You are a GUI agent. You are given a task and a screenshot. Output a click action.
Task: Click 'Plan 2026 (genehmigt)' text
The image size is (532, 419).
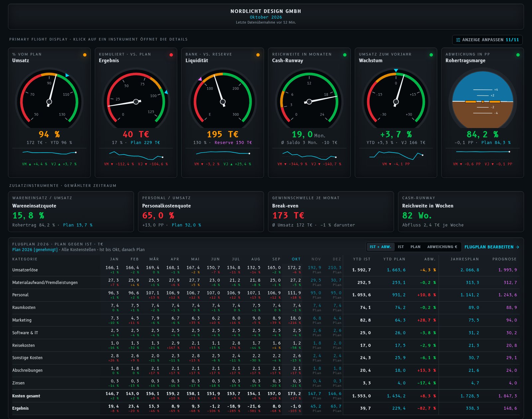tap(35, 250)
